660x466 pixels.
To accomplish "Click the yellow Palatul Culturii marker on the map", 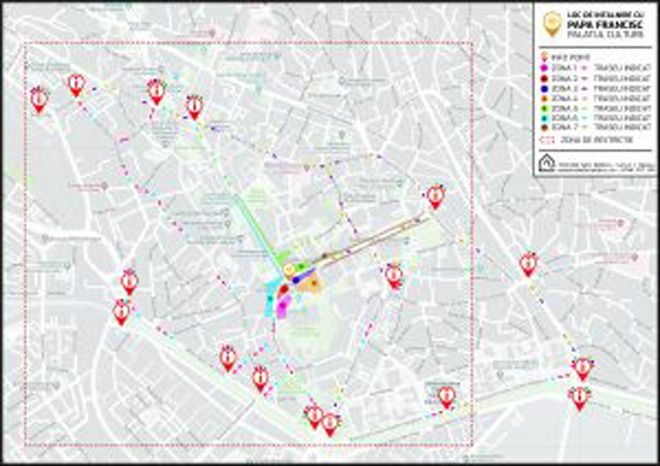I will [289, 268].
